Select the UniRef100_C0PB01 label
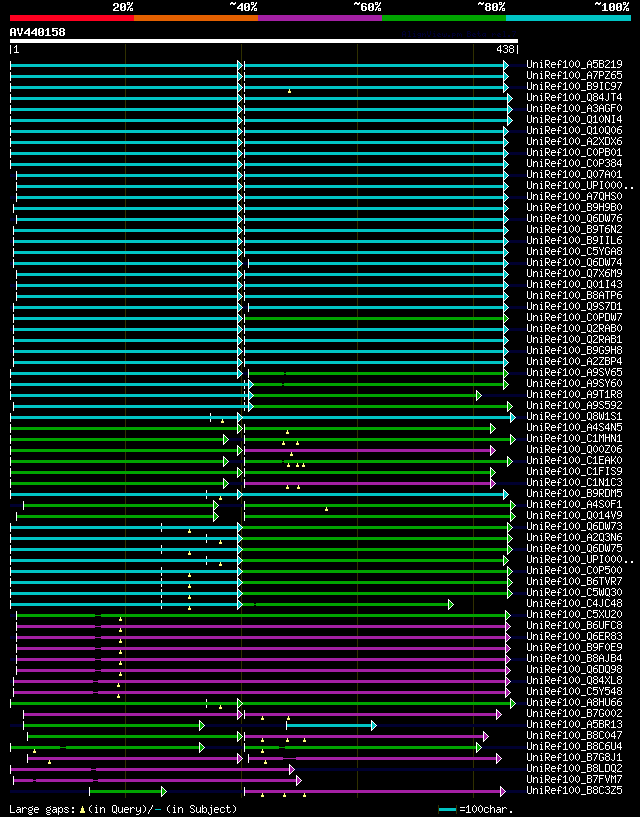 [x=574, y=152]
